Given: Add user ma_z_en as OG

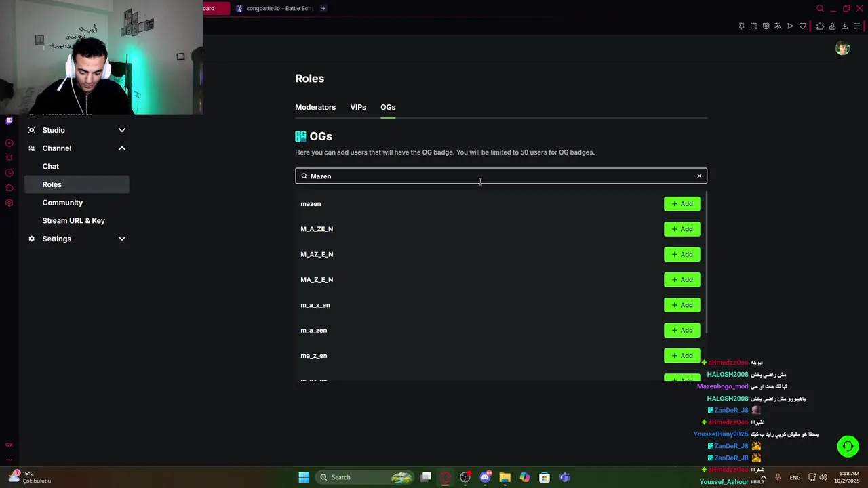Looking at the screenshot, I should pyautogui.click(x=682, y=356).
